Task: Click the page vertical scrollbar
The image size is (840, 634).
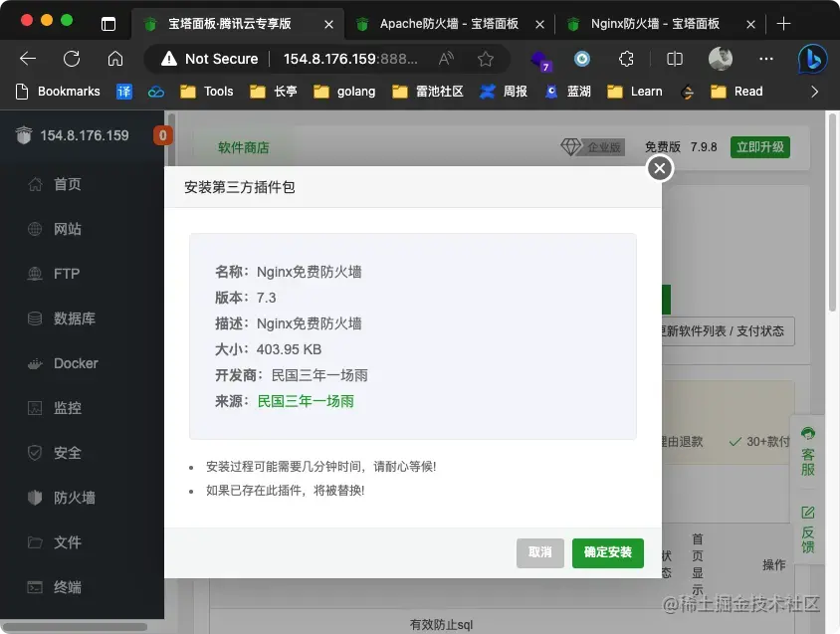Action: click(x=832, y=212)
